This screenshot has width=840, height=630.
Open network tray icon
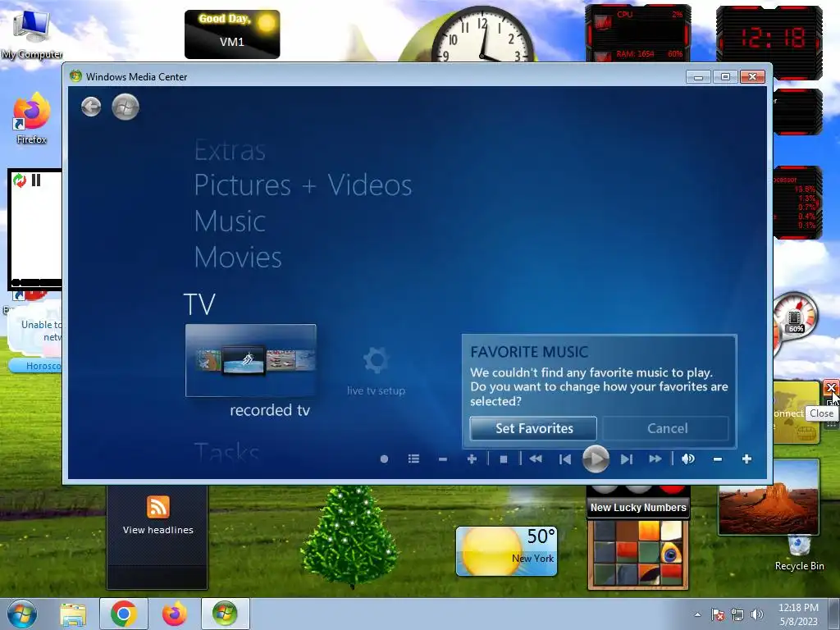pos(737,614)
